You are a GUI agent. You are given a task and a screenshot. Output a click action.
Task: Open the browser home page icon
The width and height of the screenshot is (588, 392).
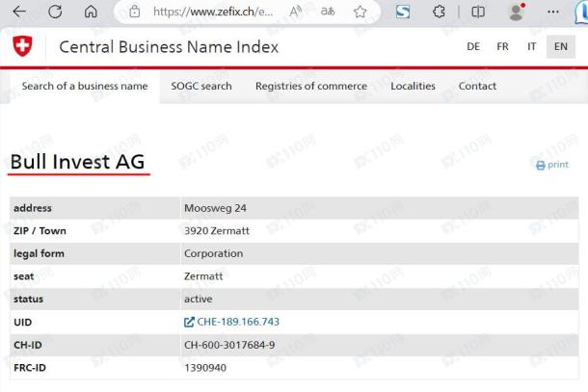(91, 12)
